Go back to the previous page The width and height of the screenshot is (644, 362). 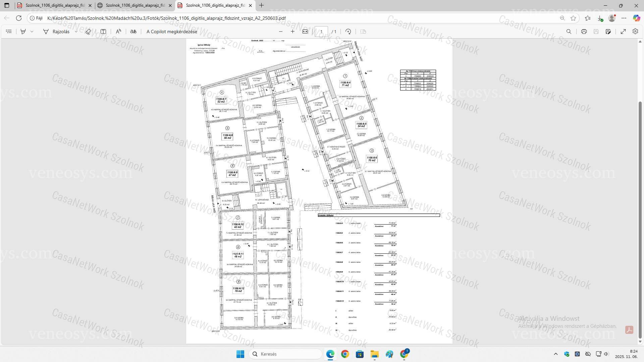point(7,18)
